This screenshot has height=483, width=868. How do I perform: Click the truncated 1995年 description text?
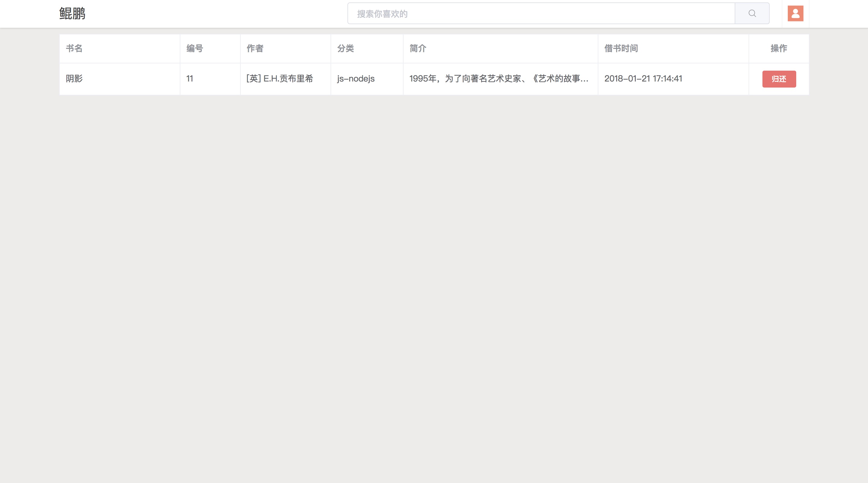point(499,78)
